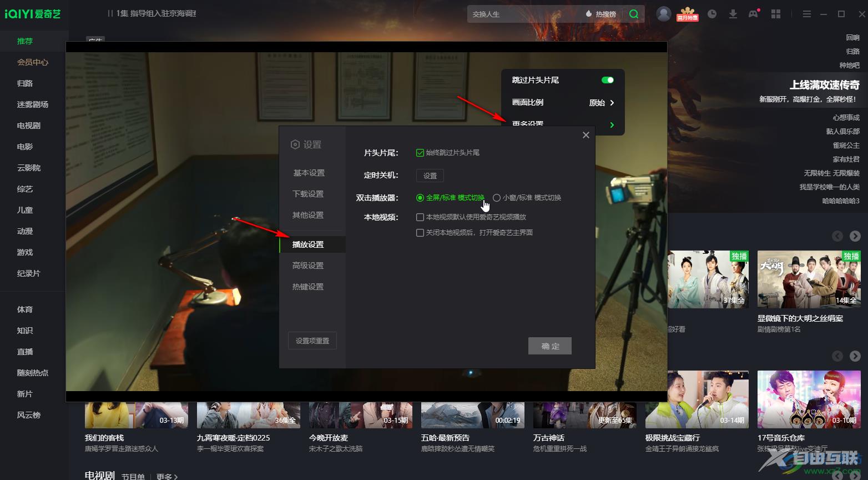Image resolution: width=868 pixels, height=480 pixels.
Task: Open 电视剧 in sidebar
Action: [29, 126]
